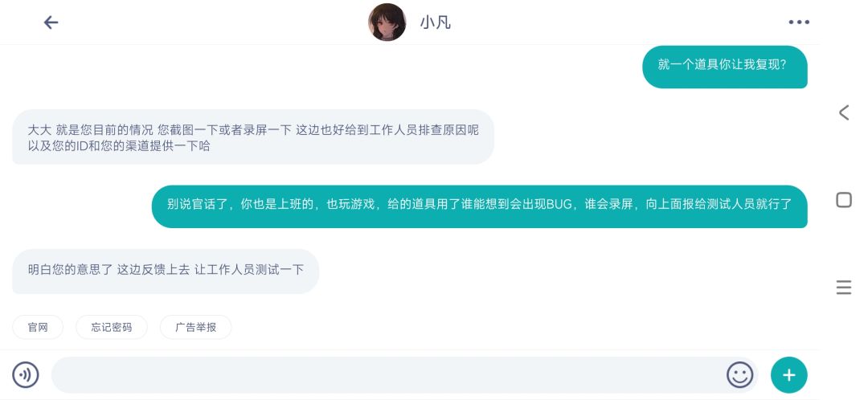This screenshot has height=400, width=868.
Task: Tap the 官网 quick reply chip
Action: 38,327
